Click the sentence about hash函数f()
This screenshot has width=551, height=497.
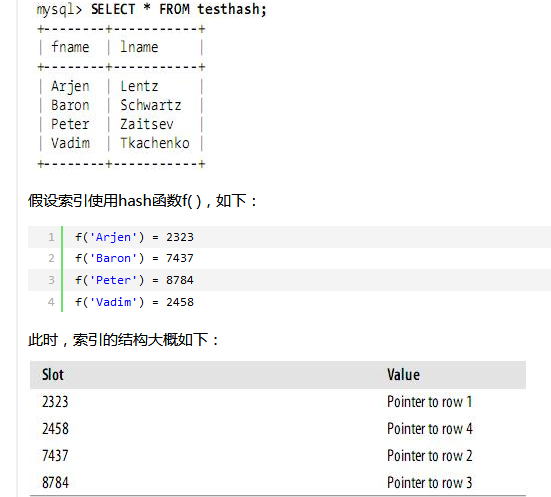coord(143,201)
